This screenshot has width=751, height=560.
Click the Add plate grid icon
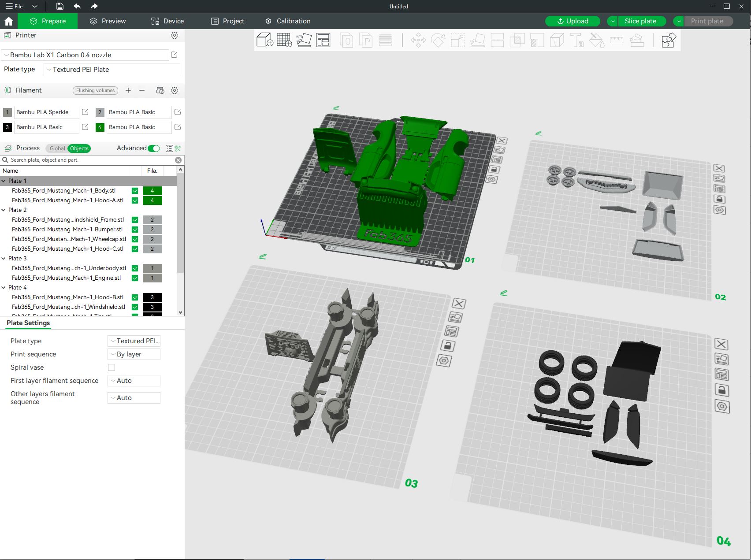pyautogui.click(x=284, y=41)
